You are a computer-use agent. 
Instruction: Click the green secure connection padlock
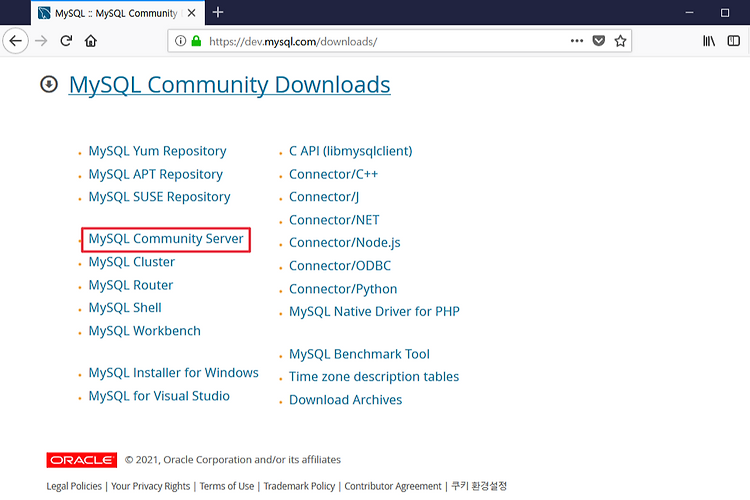click(x=196, y=41)
